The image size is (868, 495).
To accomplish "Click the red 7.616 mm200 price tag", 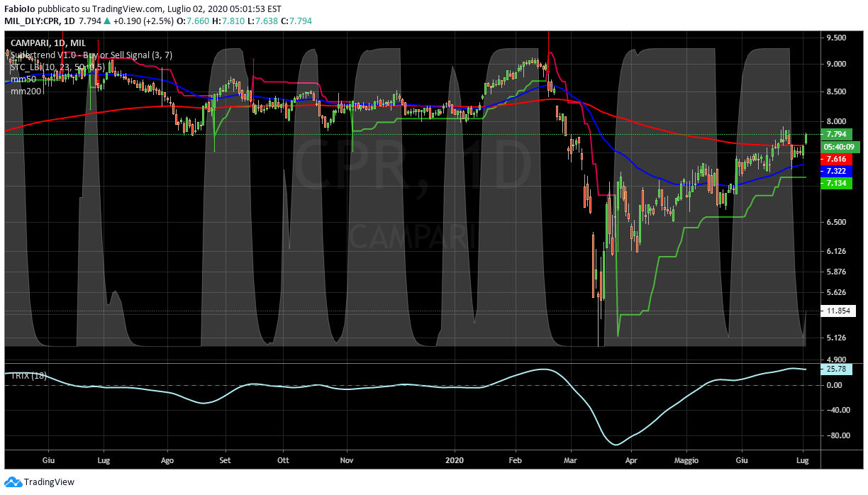I will point(837,160).
